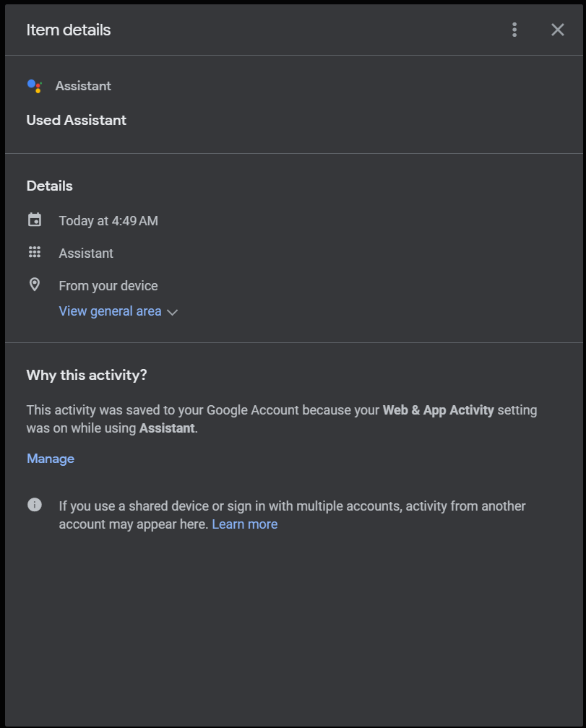Click the location pin icon
Screen dimensions: 586x728
[x=35, y=285]
